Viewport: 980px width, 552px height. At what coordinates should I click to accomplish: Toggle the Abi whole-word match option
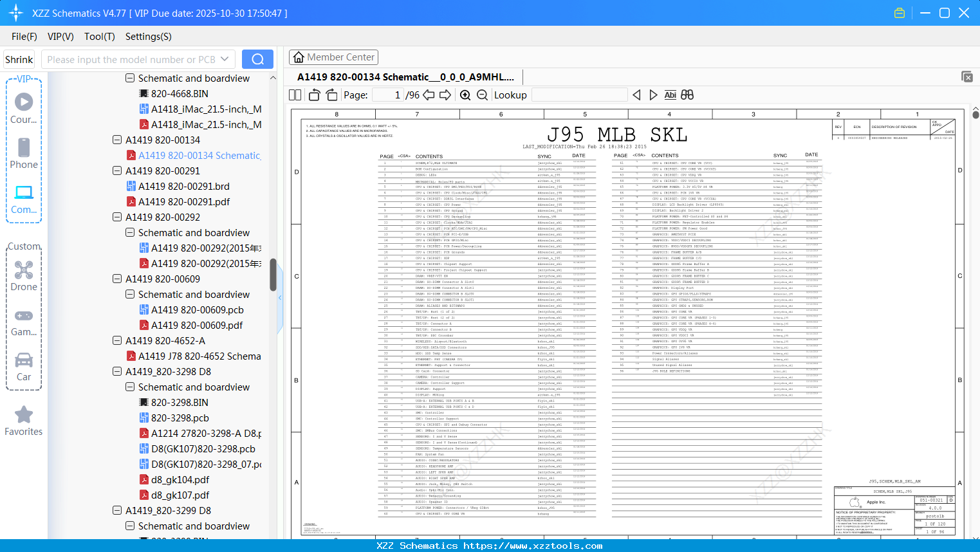click(670, 95)
